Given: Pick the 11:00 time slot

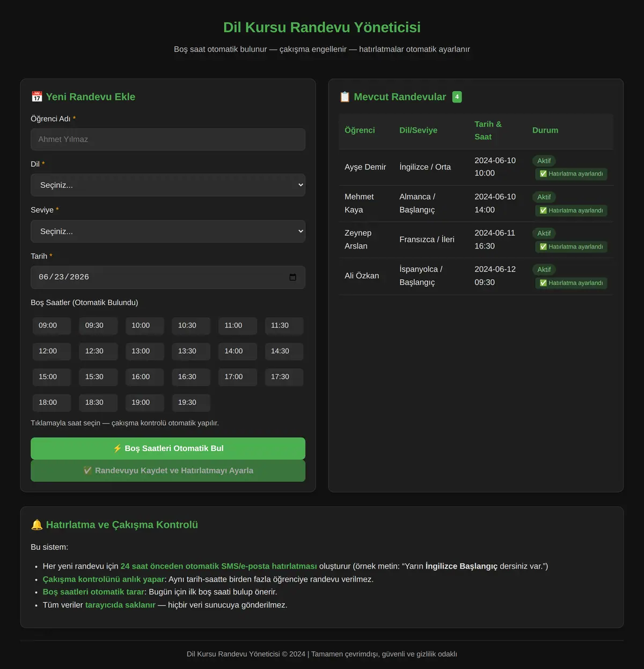Looking at the screenshot, I should pyautogui.click(x=238, y=325).
